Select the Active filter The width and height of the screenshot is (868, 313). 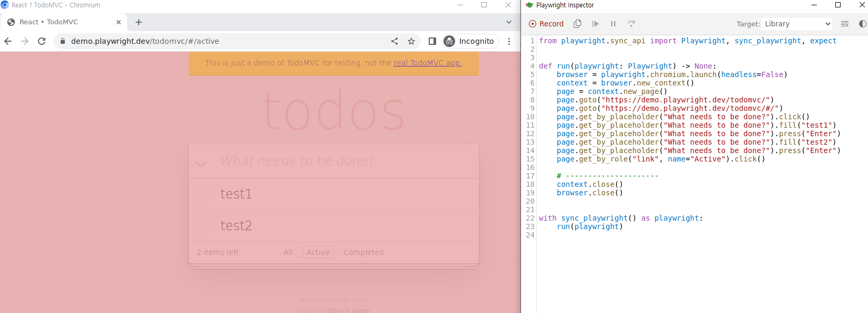[x=318, y=252]
